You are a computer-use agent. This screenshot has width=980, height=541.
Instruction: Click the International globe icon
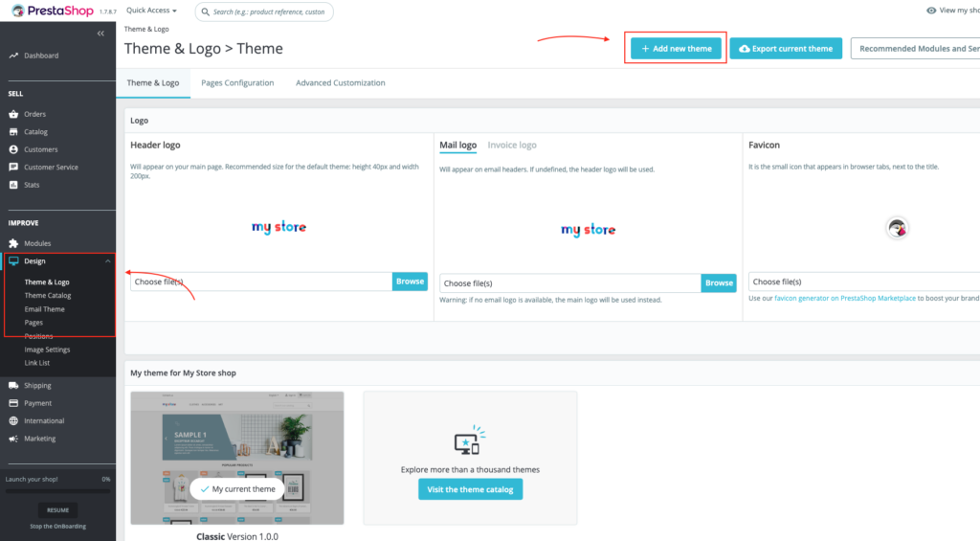point(13,421)
